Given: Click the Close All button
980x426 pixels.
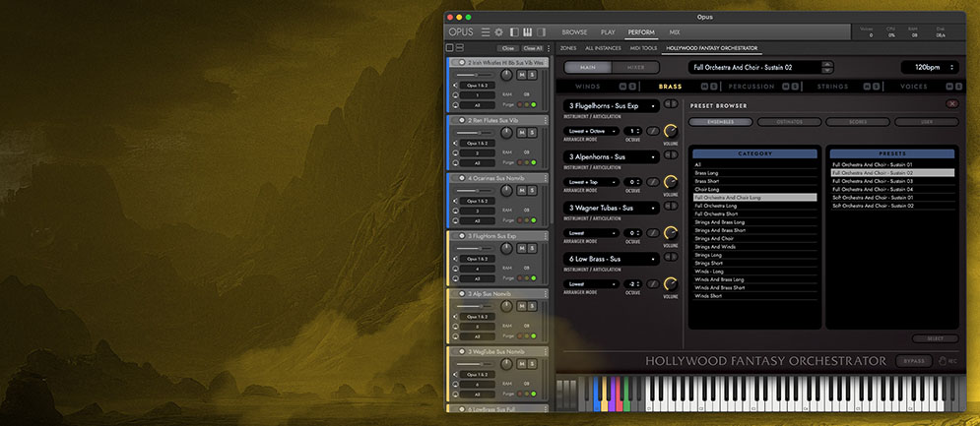Looking at the screenshot, I should point(533,48).
